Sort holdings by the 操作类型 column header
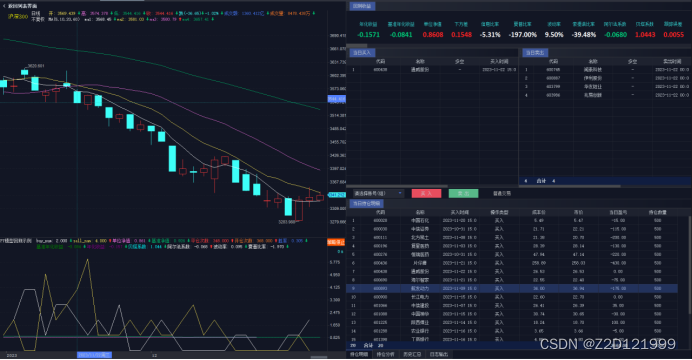Viewport: 692px width, 360px height. pyautogui.click(x=499, y=212)
